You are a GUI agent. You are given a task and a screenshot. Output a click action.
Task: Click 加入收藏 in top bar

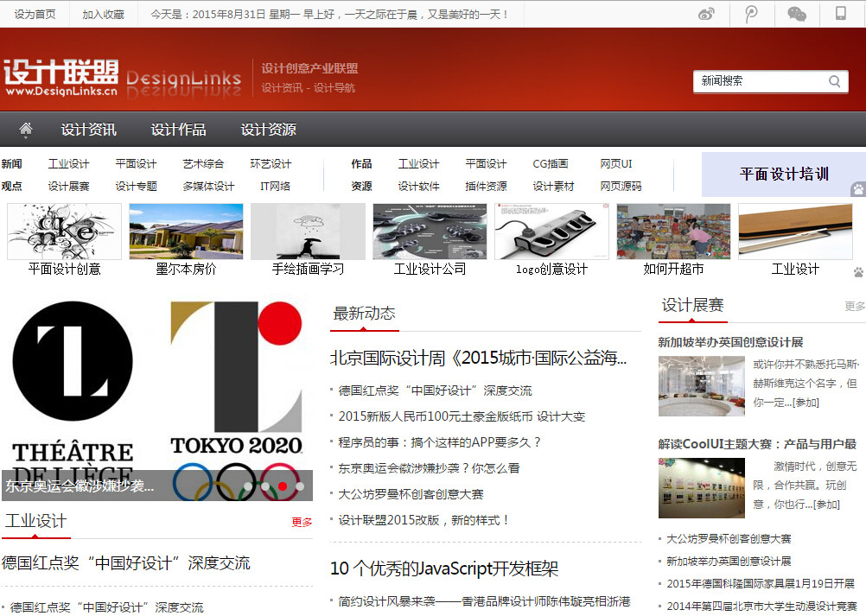coord(103,15)
